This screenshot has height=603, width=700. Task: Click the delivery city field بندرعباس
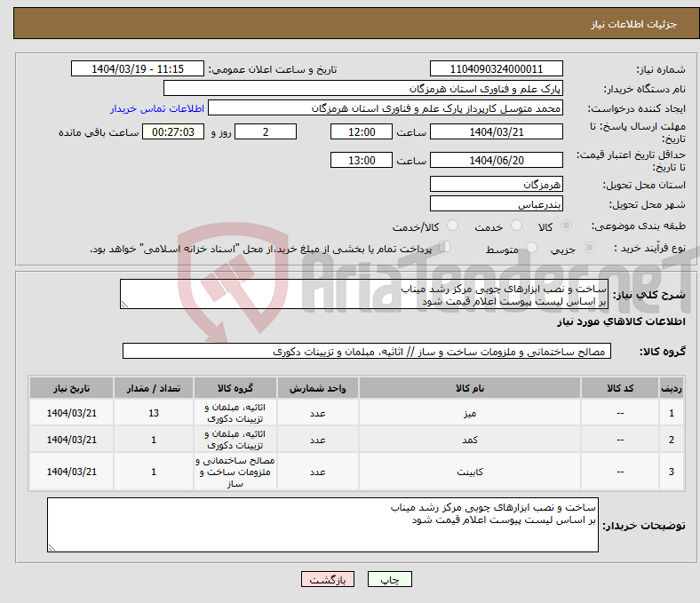(496, 203)
